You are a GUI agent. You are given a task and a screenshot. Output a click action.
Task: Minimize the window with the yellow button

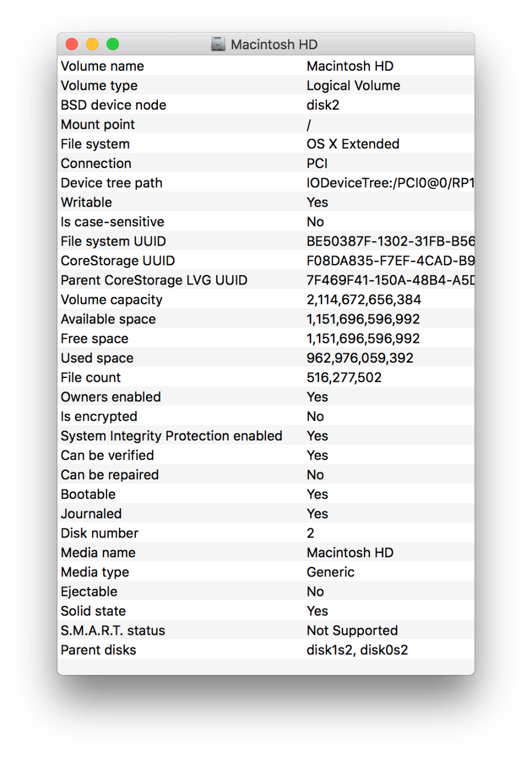92,44
